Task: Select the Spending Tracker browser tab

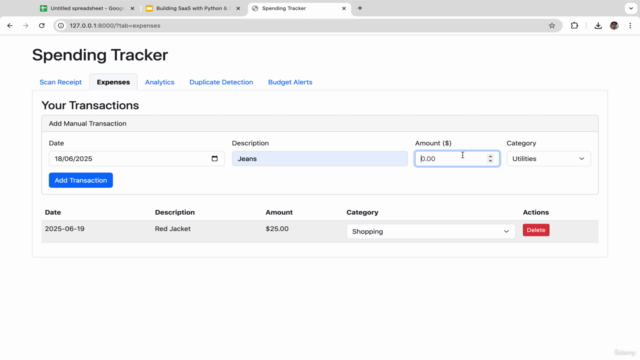Action: 299,8
